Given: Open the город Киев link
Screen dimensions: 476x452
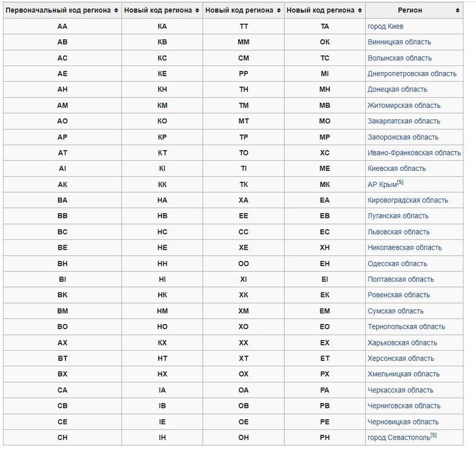Looking at the screenshot, I should [x=386, y=26].
